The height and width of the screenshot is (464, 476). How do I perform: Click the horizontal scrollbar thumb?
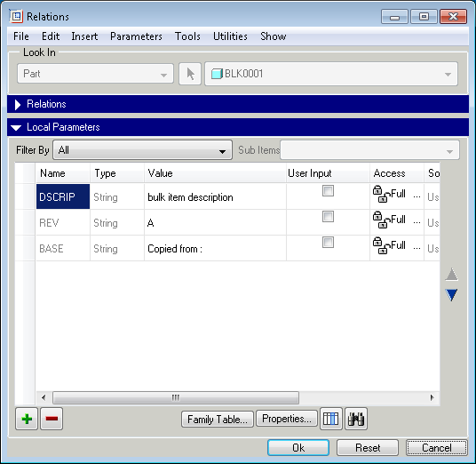point(176,397)
